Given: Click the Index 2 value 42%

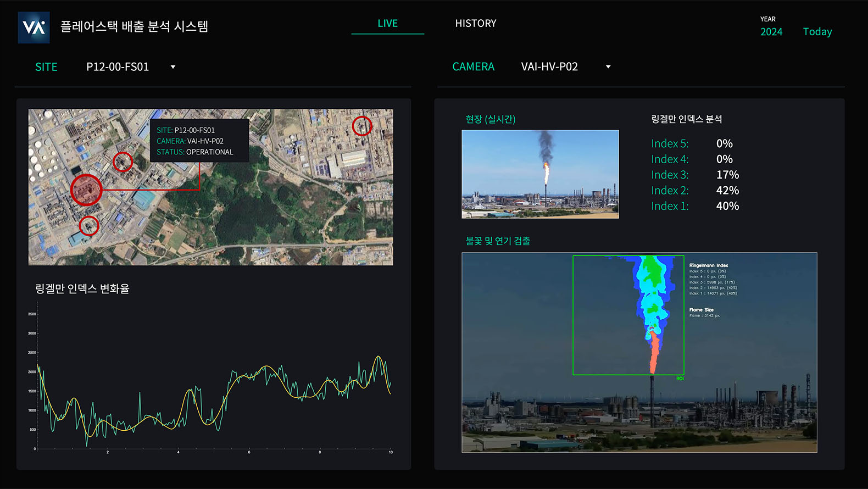Looking at the screenshot, I should pos(727,191).
